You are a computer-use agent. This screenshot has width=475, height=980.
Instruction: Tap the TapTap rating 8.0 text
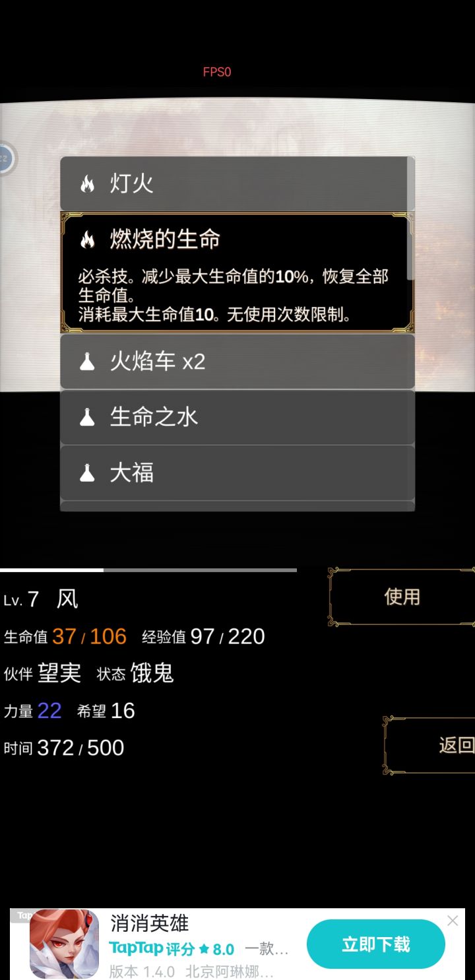(172, 949)
